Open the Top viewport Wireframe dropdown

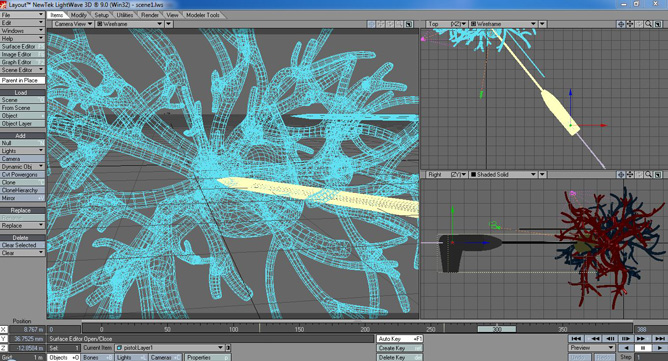tap(503, 24)
